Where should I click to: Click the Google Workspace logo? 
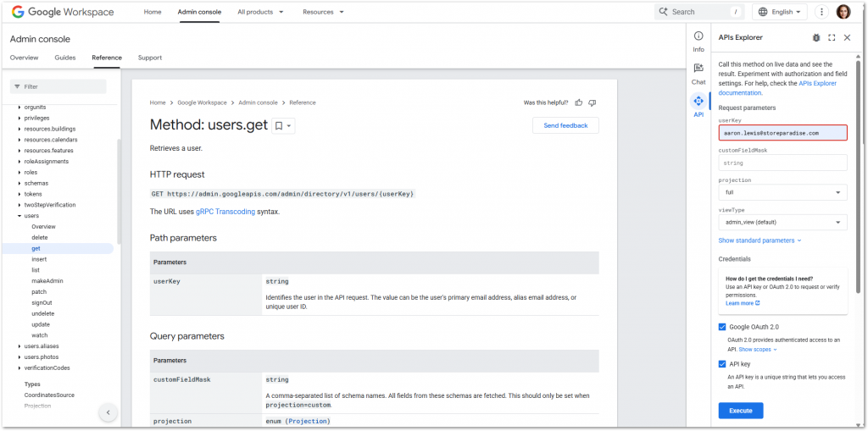(x=63, y=12)
